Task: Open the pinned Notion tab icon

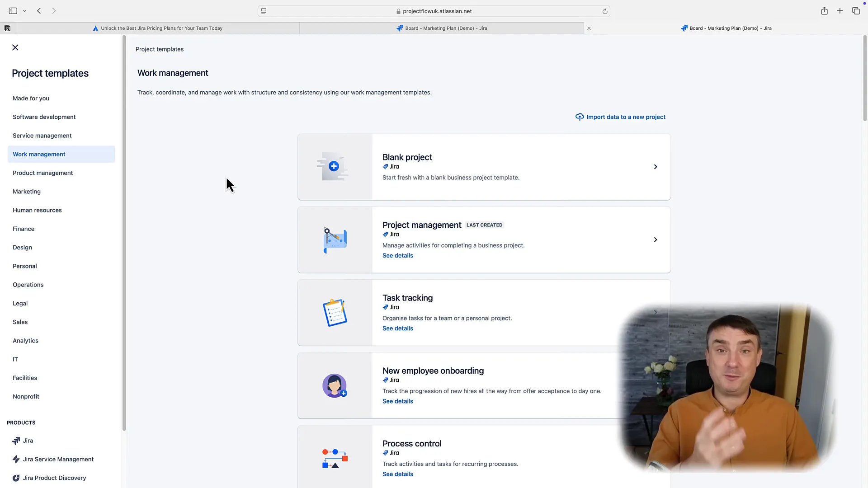Action: [7, 28]
